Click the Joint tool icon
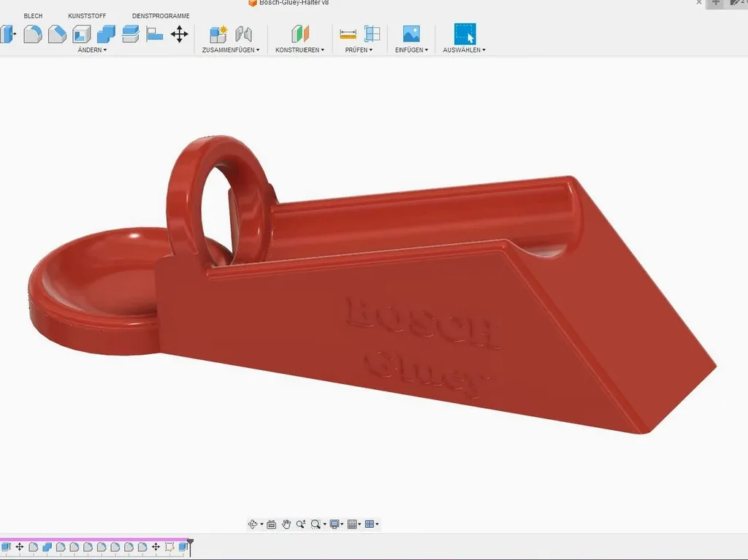 tap(243, 34)
